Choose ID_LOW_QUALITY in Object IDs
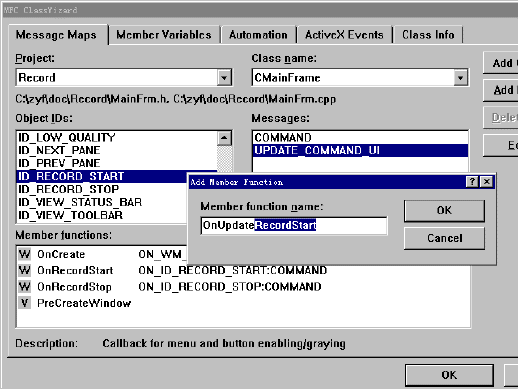The height and width of the screenshot is (389, 518). (x=116, y=137)
